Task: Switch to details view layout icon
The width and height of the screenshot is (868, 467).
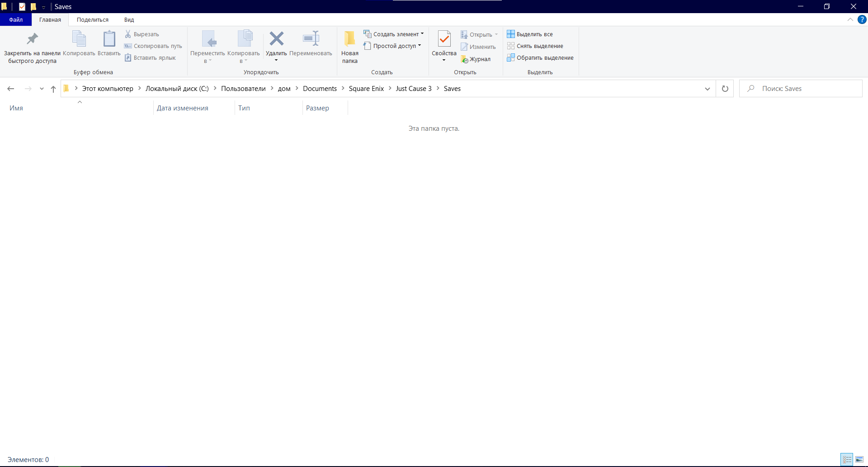Action: click(847, 460)
